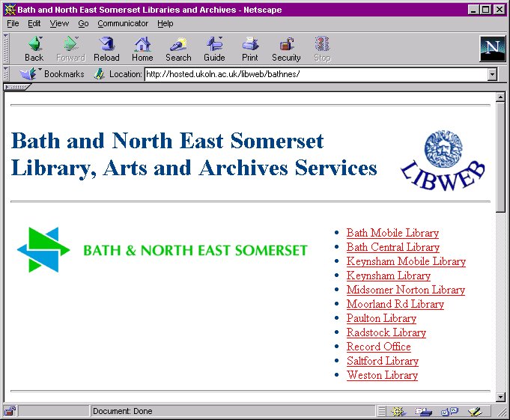This screenshot has width=510, height=420.
Task: Visit the Moorland Rd Library link
Action: tap(395, 304)
